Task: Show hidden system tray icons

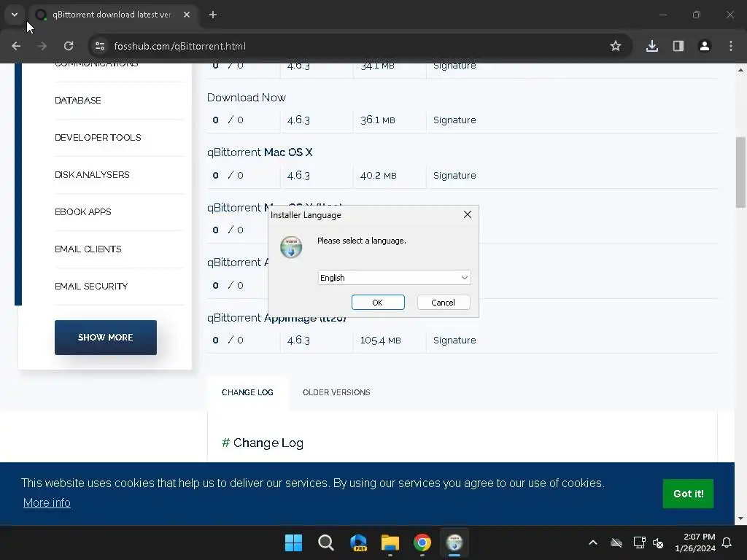Action: click(x=593, y=542)
